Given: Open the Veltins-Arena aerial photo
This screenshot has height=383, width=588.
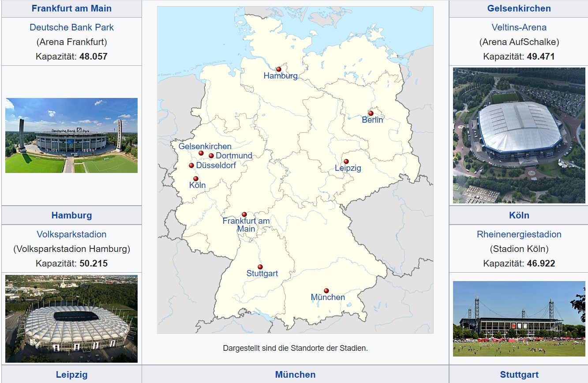Looking at the screenshot, I should 519,135.
